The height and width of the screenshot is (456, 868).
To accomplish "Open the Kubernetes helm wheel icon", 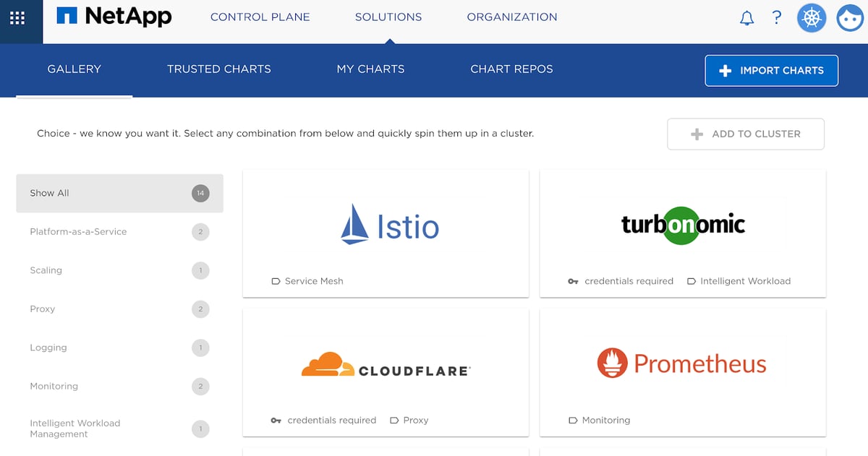I will click(812, 19).
